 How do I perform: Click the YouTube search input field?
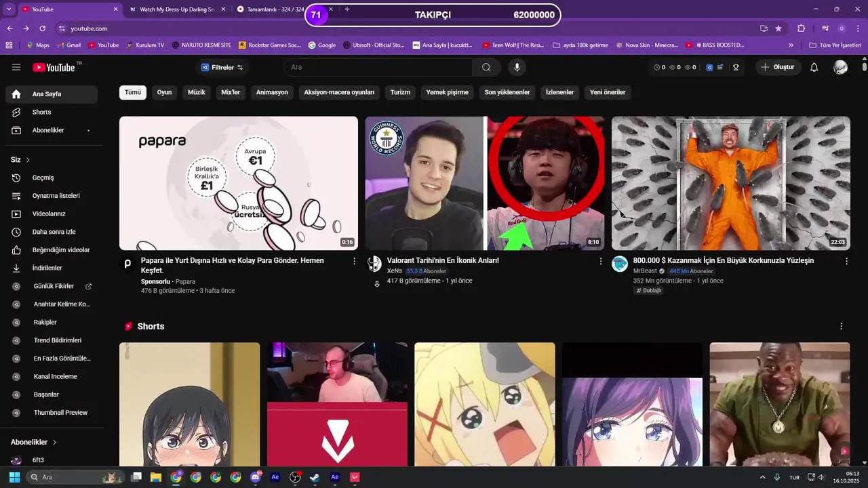(x=378, y=67)
